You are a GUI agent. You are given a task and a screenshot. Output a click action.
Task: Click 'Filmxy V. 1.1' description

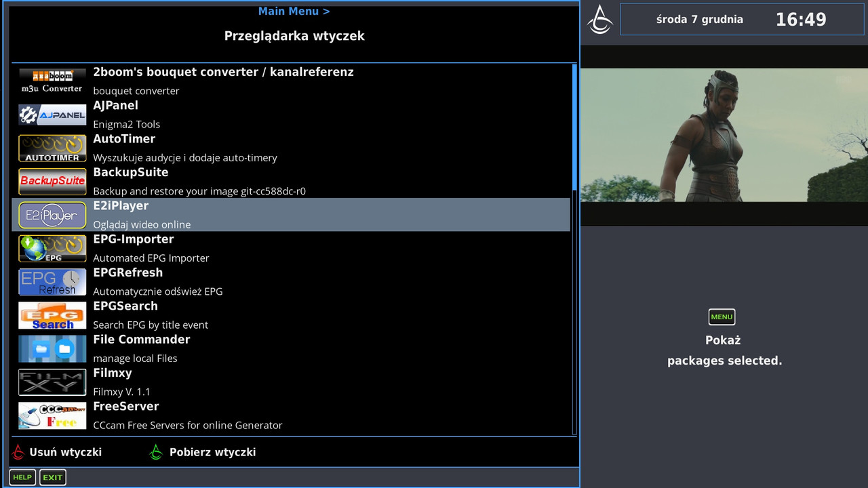coord(121,392)
